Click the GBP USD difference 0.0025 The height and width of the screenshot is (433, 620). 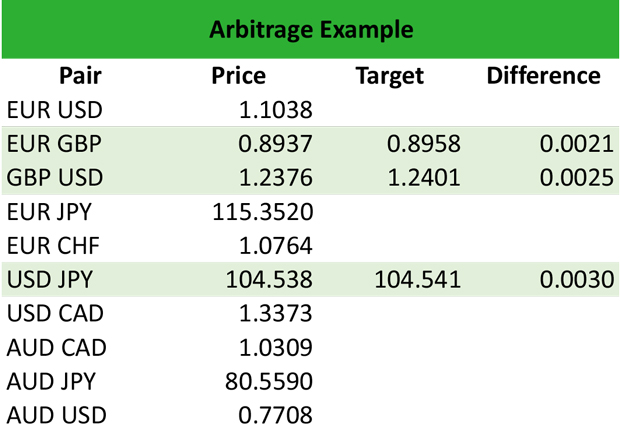coord(576,178)
